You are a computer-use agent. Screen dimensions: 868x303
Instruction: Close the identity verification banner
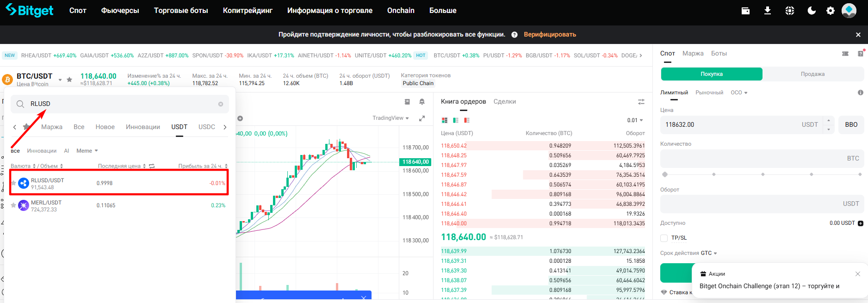pyautogui.click(x=858, y=35)
